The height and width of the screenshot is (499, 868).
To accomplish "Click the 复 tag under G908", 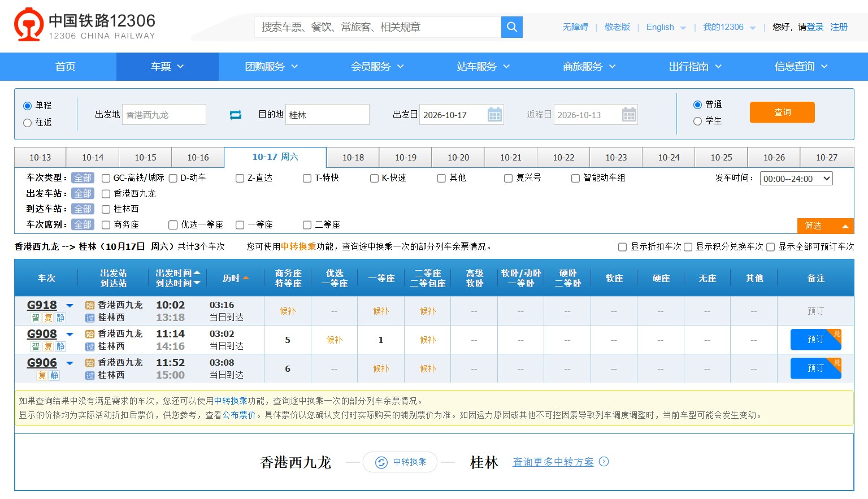I will [x=48, y=346].
